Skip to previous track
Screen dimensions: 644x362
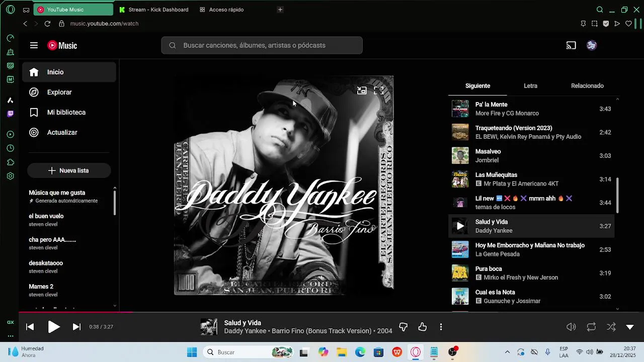coord(30,327)
